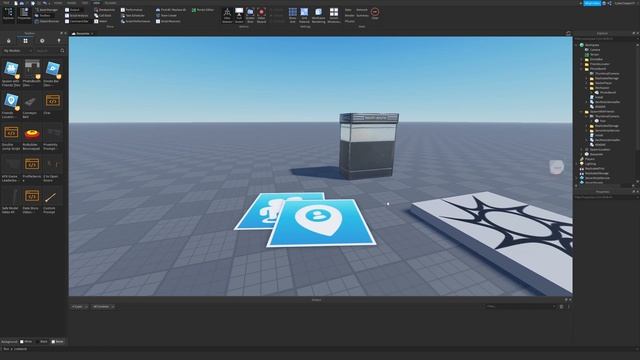Open the Team Create panel
The width and height of the screenshot is (640, 360).
click(166, 16)
